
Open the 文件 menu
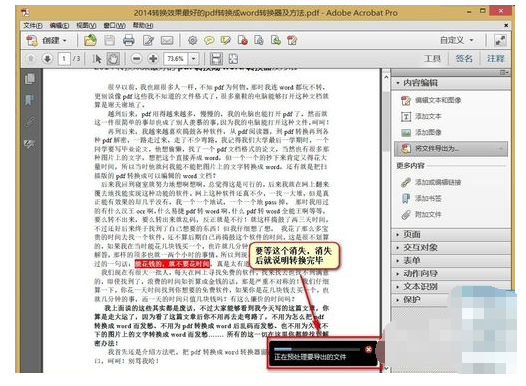click(33, 25)
